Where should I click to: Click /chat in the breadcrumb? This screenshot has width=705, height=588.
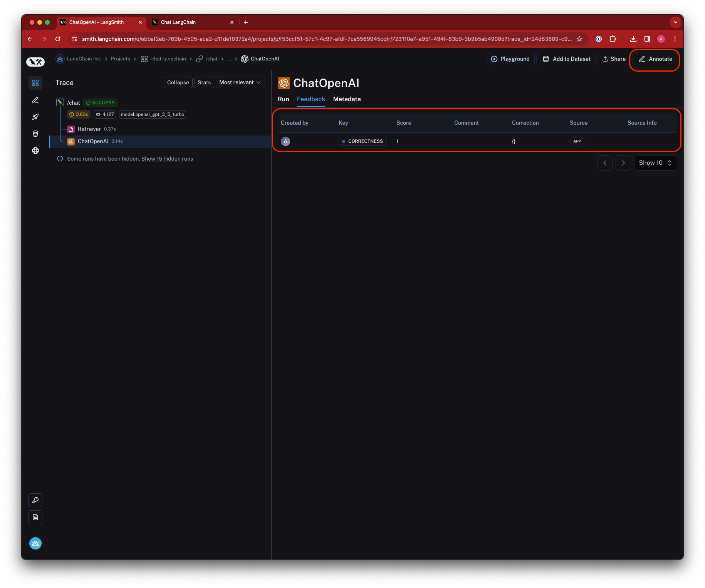(x=211, y=59)
